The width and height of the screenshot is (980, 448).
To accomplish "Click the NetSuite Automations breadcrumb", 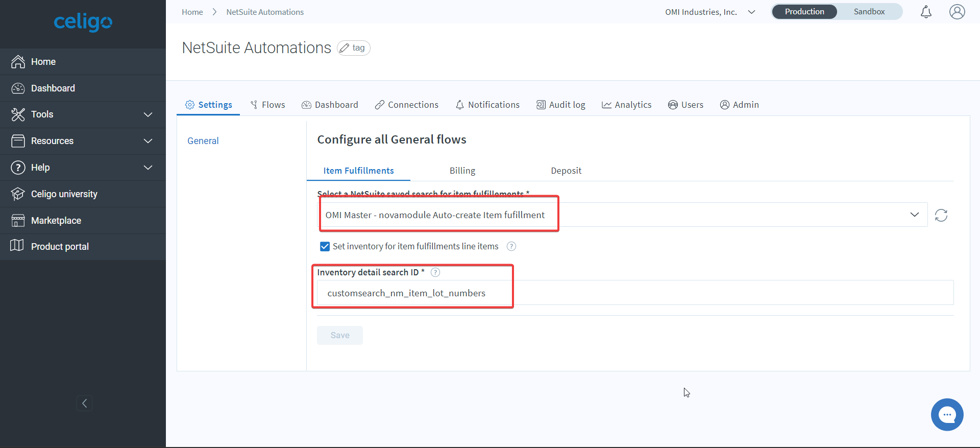I will pyautogui.click(x=265, y=12).
